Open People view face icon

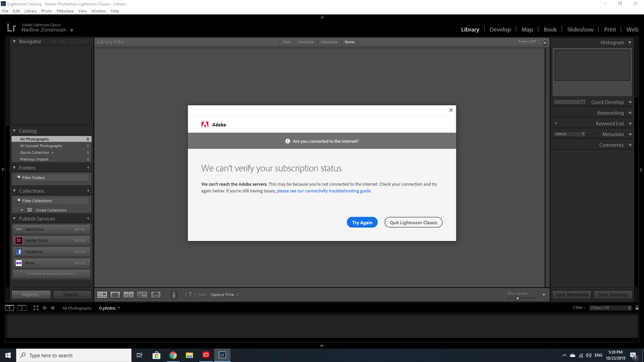click(155, 295)
